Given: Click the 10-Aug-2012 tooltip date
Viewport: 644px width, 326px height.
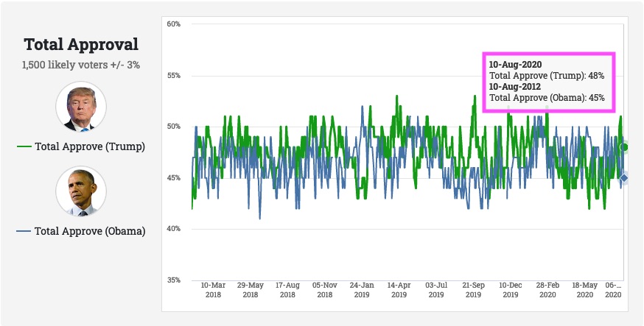Looking at the screenshot, I should [x=515, y=87].
